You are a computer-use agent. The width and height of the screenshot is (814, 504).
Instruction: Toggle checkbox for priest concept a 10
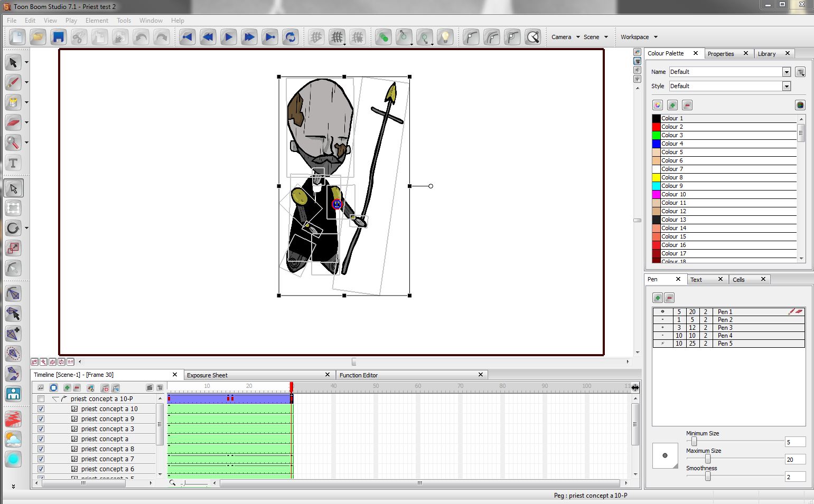[x=41, y=409]
